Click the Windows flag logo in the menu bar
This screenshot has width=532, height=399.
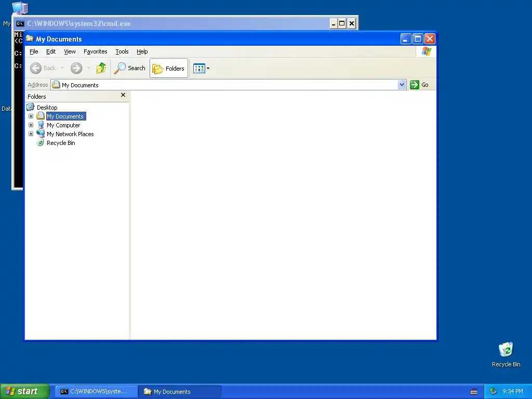click(x=427, y=51)
